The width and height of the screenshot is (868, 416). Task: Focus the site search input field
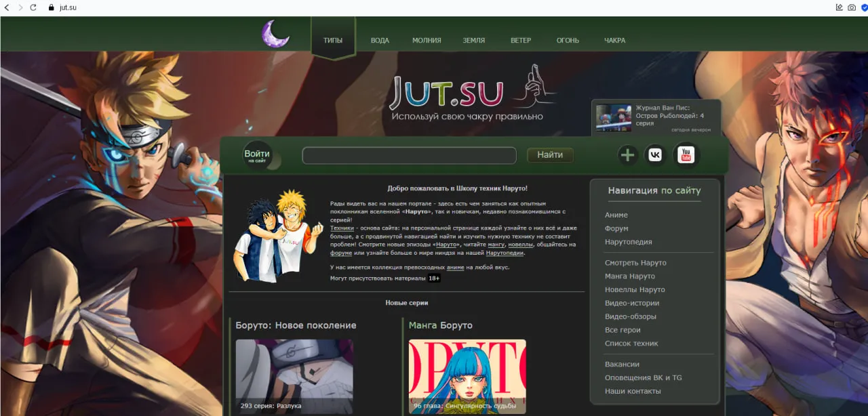click(409, 155)
